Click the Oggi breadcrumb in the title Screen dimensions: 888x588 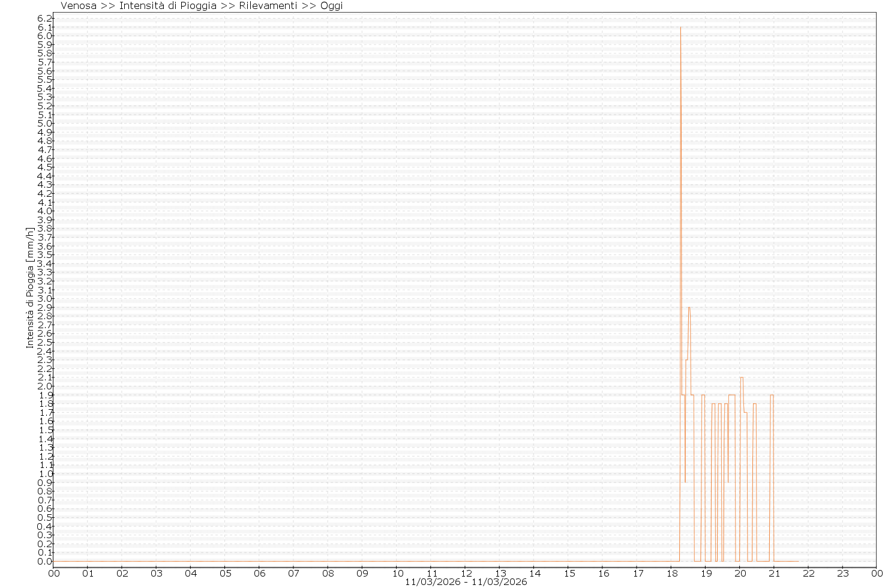[331, 6]
